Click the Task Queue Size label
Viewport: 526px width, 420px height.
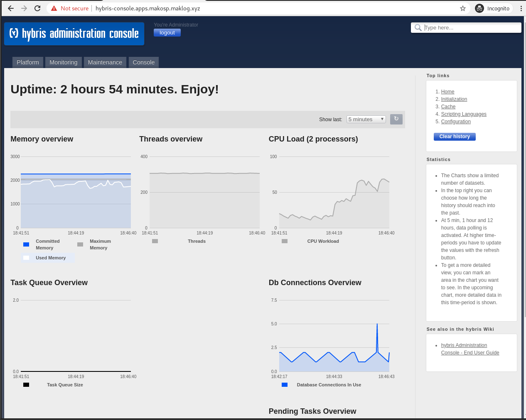(65, 385)
